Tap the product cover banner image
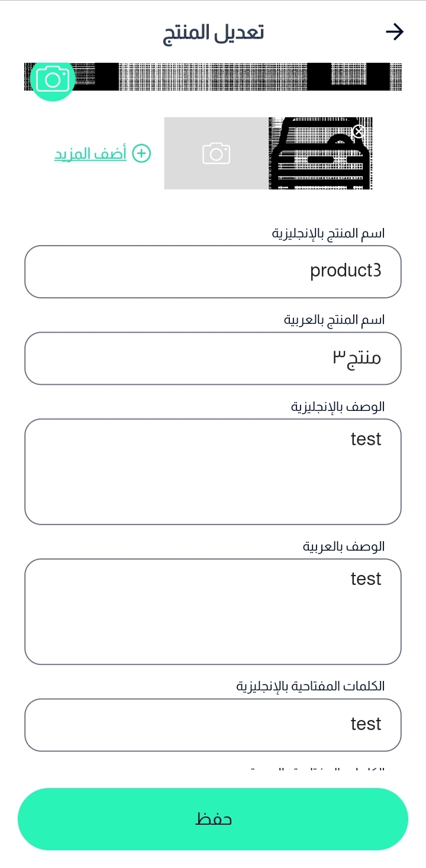 click(237, 76)
